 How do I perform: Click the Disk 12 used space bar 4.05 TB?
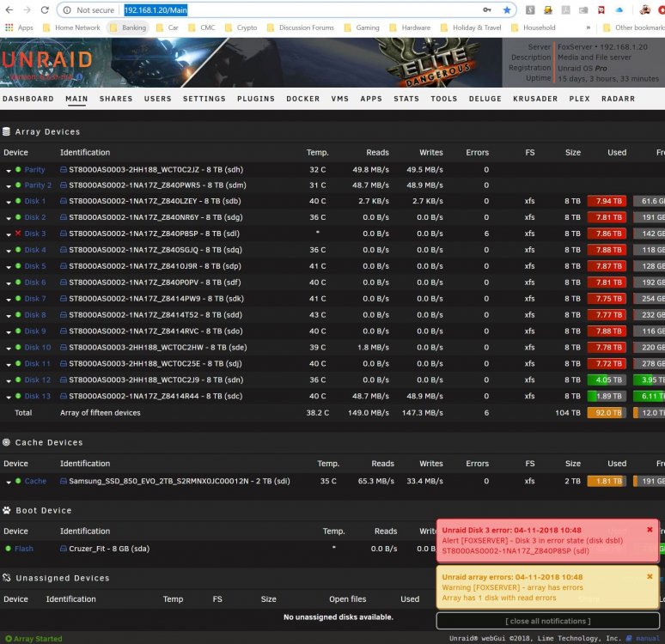[607, 380]
